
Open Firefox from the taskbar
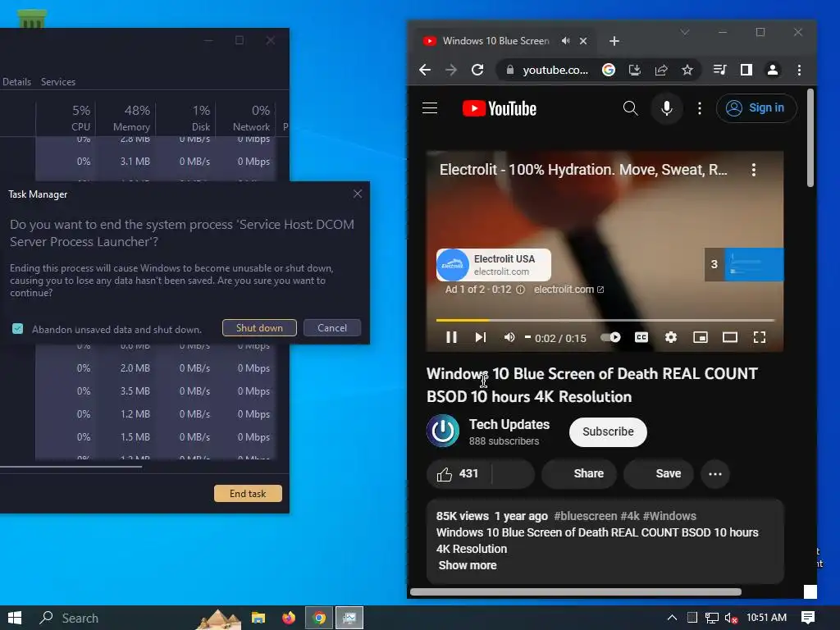point(289,618)
